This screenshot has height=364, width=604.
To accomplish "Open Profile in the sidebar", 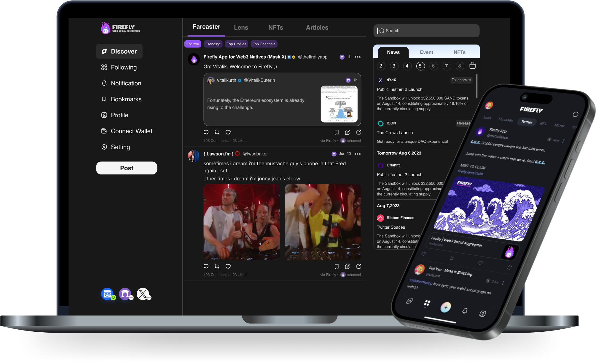I will [x=115, y=115].
